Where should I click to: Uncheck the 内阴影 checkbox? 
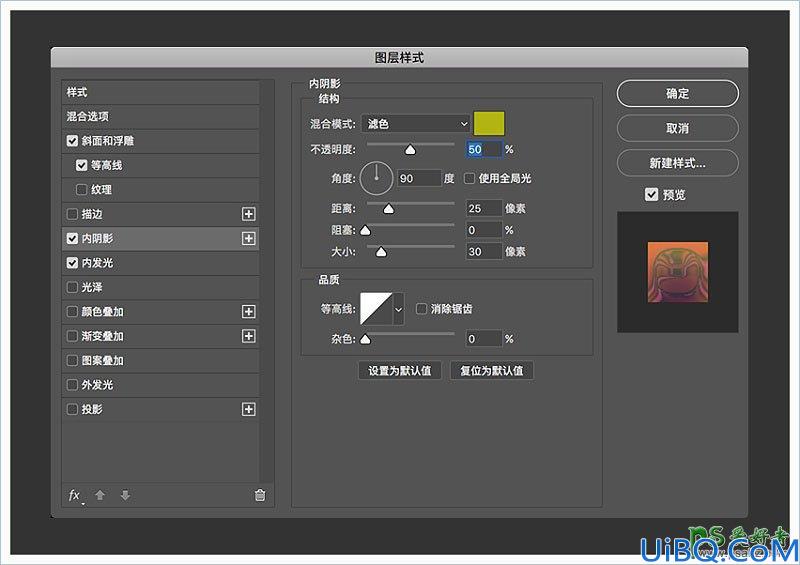(72, 238)
